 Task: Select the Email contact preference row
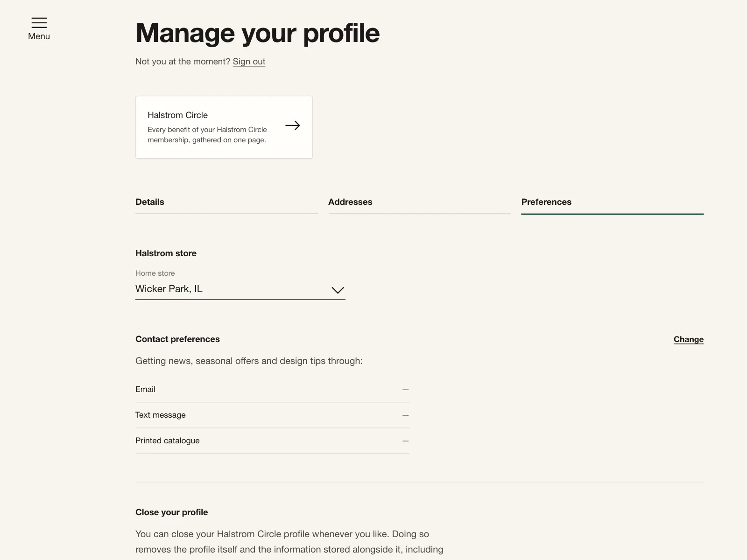(272, 390)
